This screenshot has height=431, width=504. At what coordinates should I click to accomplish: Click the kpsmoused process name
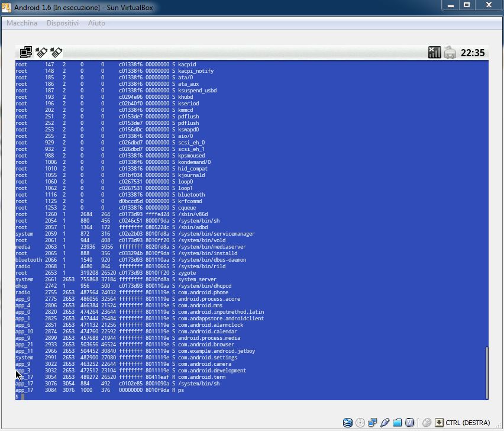191,156
